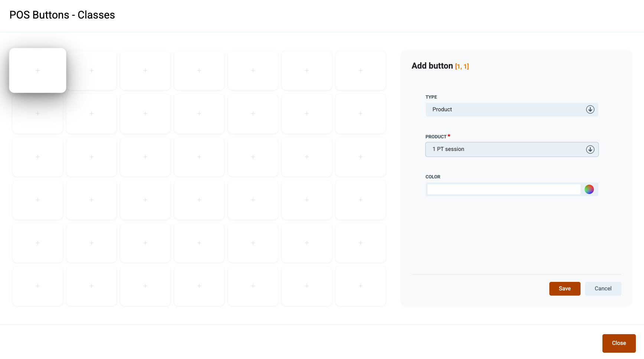Screen dimensions: 644x359
Task: Save the new button
Action: click(565, 289)
